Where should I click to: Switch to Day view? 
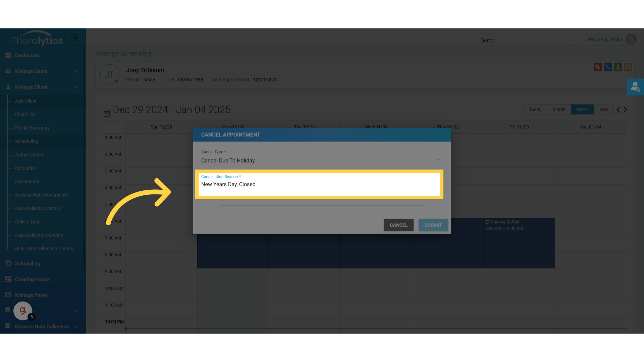click(x=604, y=110)
